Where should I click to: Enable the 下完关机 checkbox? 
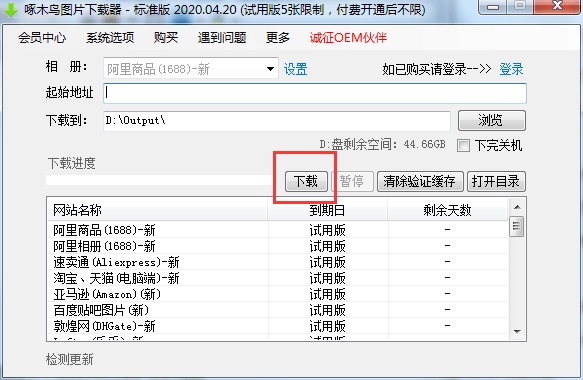point(463,145)
